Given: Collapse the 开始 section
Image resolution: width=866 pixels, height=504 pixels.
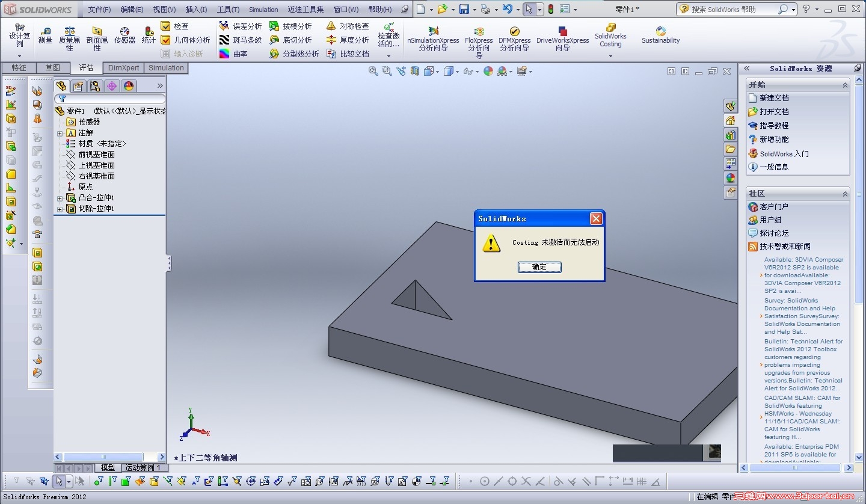Looking at the screenshot, I should (x=845, y=85).
